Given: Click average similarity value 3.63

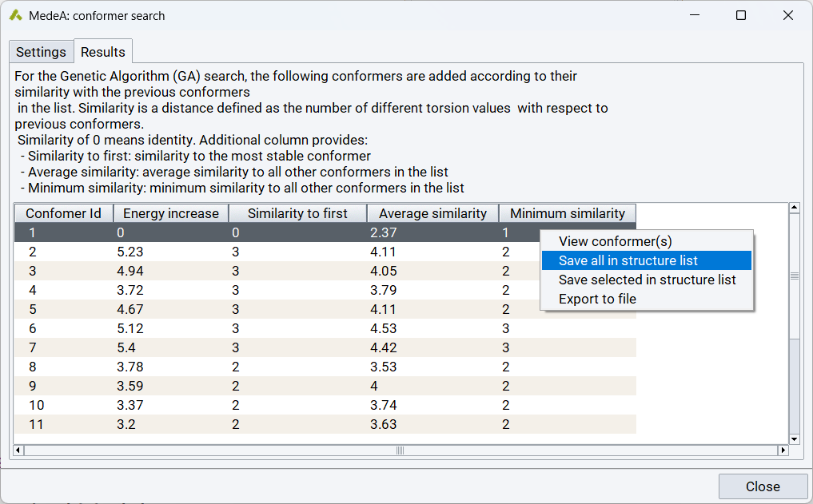Looking at the screenshot, I should pyautogui.click(x=384, y=424).
